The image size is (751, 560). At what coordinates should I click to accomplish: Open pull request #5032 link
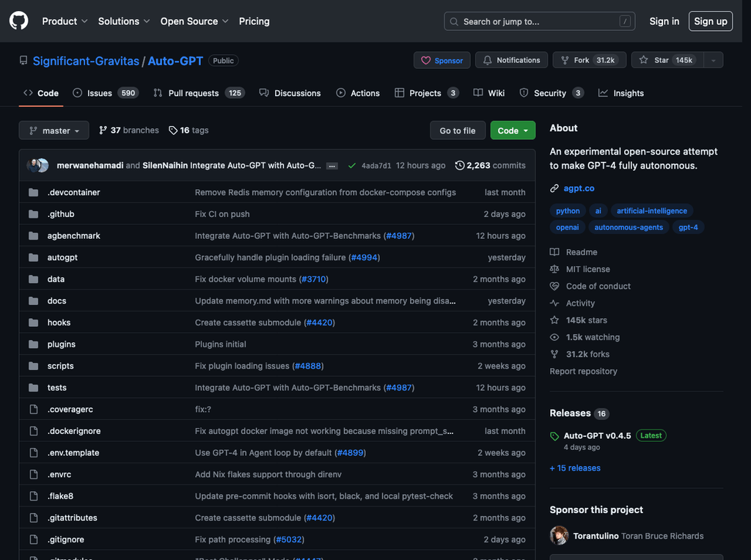click(x=289, y=539)
